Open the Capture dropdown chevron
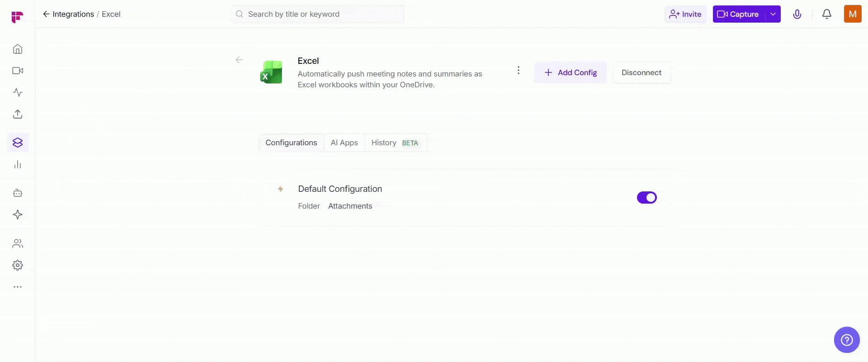The height and width of the screenshot is (362, 868). click(773, 14)
